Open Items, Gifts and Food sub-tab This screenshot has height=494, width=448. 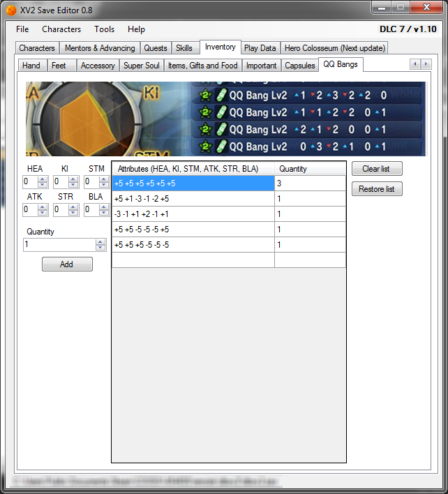click(203, 66)
